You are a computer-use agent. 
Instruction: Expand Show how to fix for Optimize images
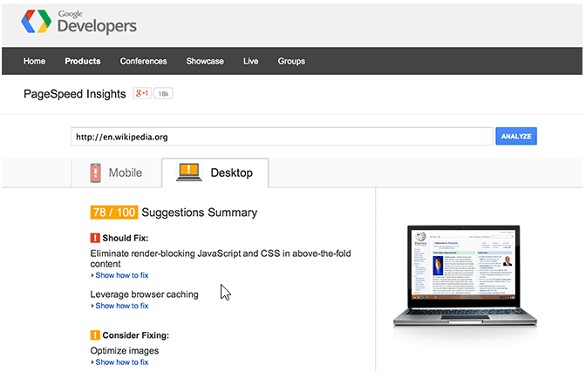pos(120,362)
